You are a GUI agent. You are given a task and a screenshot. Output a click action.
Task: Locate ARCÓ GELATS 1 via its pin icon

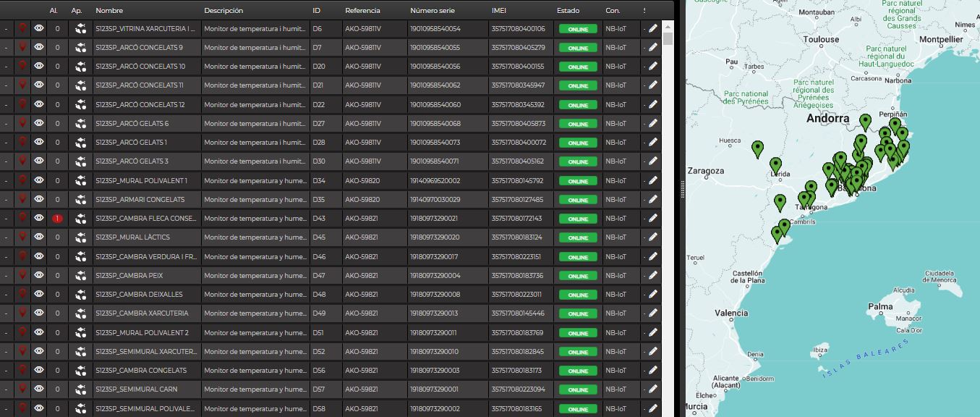[x=22, y=143]
